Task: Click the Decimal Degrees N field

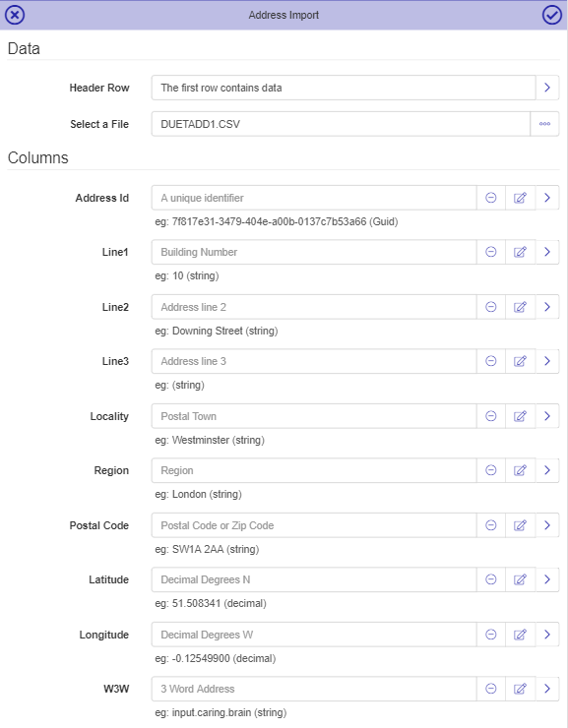Action: click(314, 579)
